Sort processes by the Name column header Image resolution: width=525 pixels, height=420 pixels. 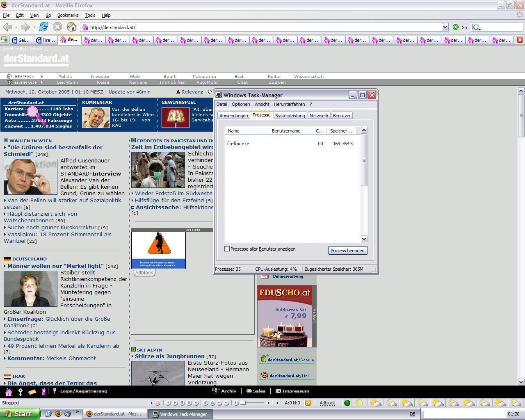tap(247, 131)
